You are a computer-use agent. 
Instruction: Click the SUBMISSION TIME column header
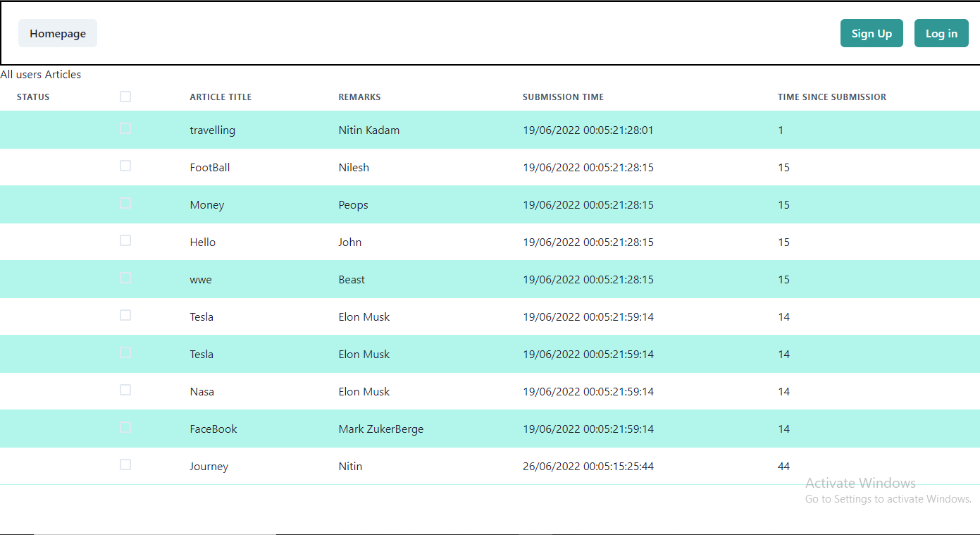coord(563,97)
